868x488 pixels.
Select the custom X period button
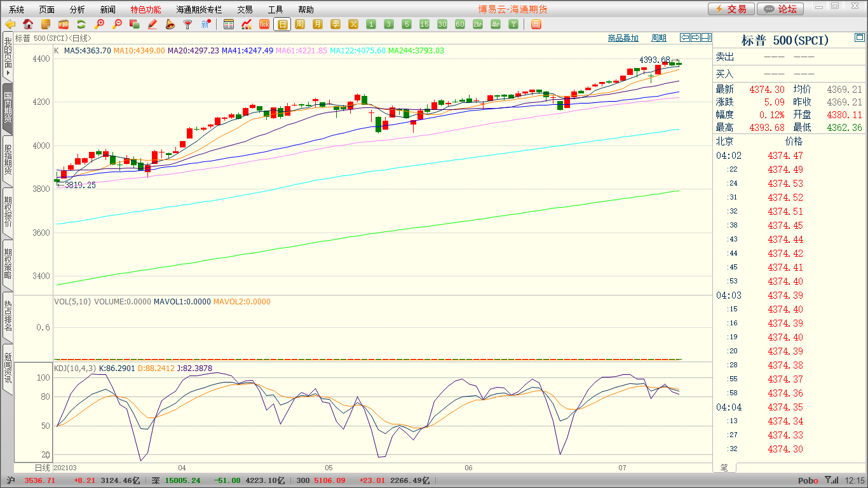pos(353,24)
